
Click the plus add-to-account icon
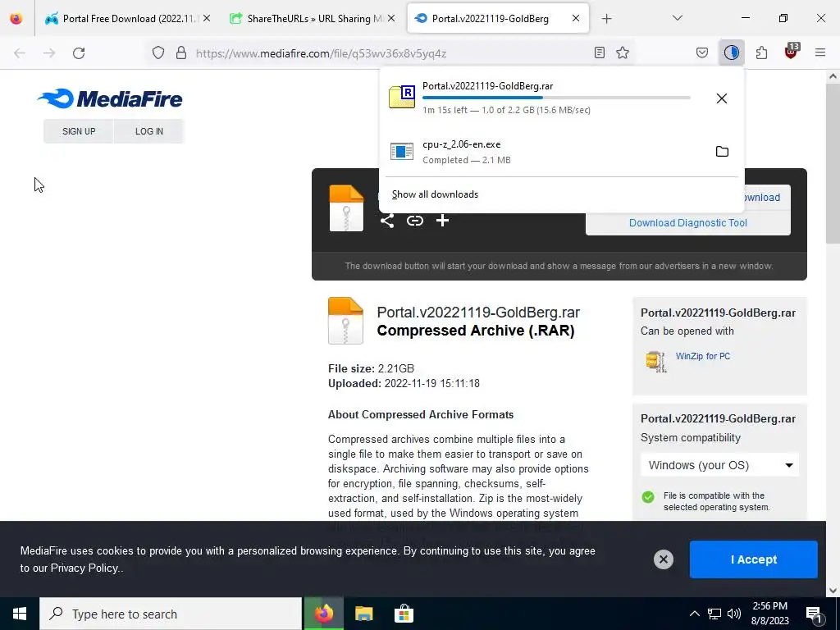[x=442, y=221]
